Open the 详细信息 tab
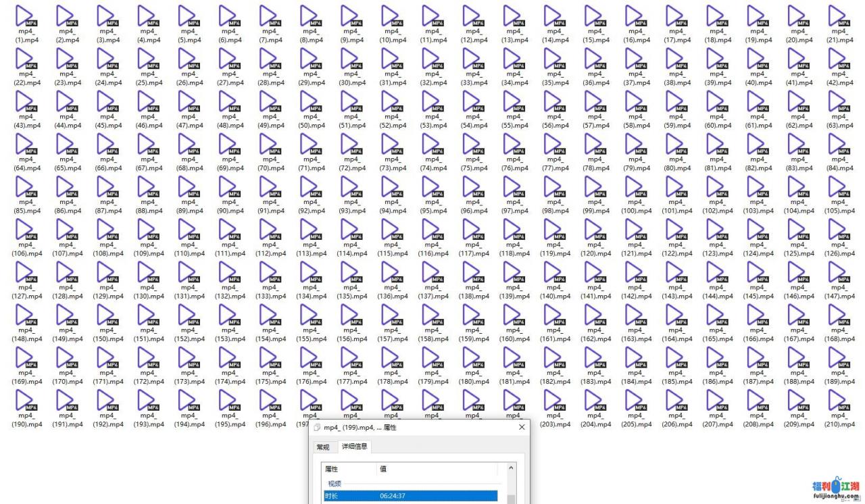Screen dimensions: 865x504 coord(355,447)
